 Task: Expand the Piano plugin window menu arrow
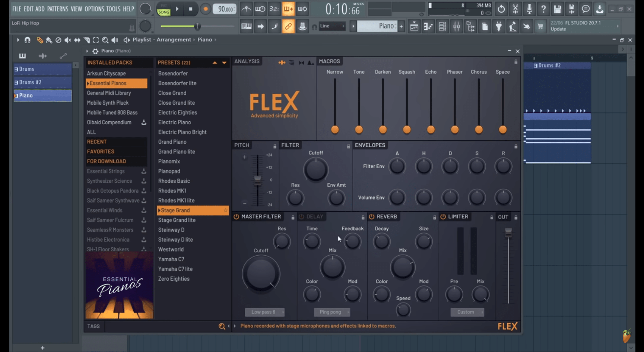[x=87, y=51]
